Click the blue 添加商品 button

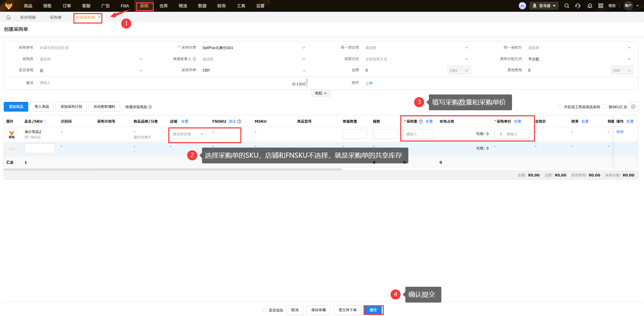pos(16,107)
